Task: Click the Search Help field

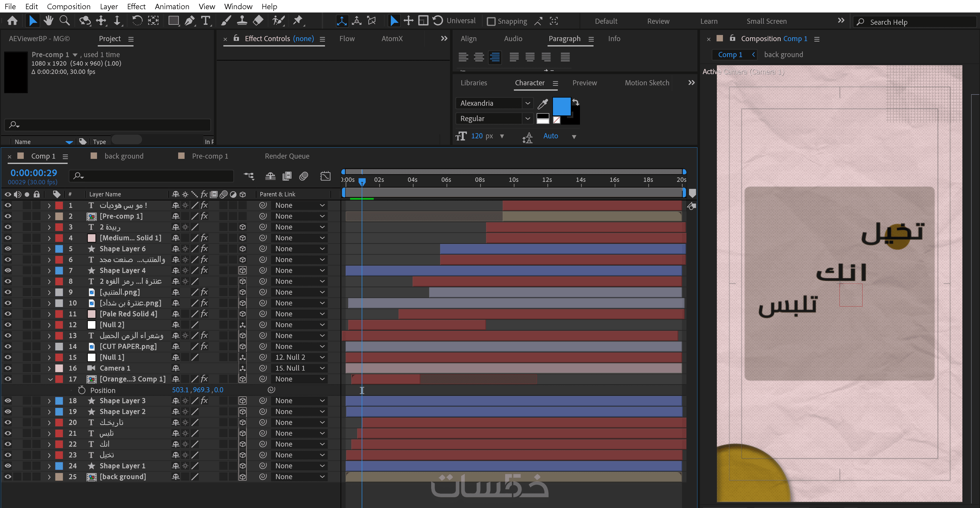Action: pos(915,22)
